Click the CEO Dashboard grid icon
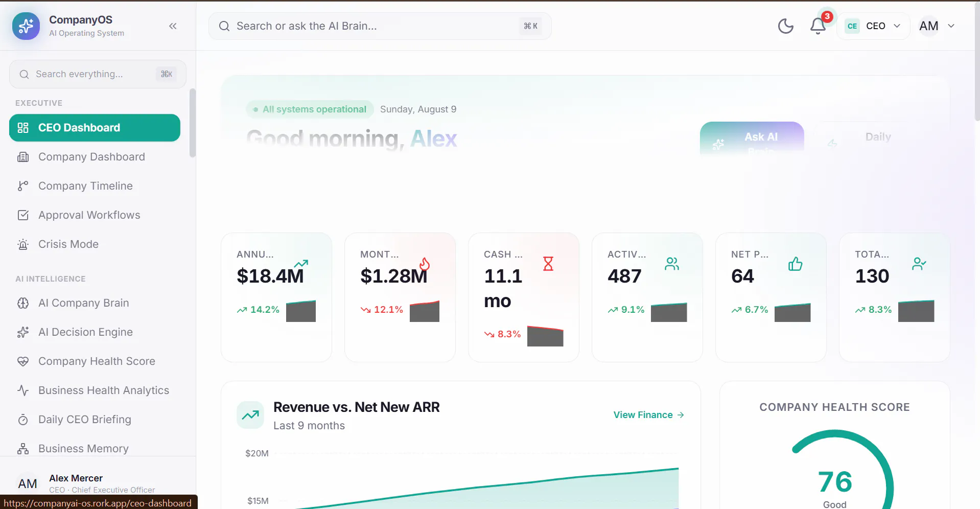 point(23,128)
